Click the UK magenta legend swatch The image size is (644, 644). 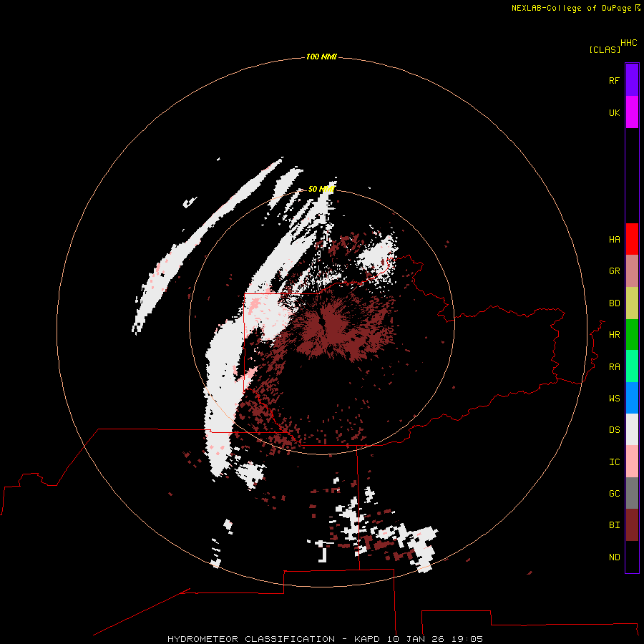(x=632, y=112)
